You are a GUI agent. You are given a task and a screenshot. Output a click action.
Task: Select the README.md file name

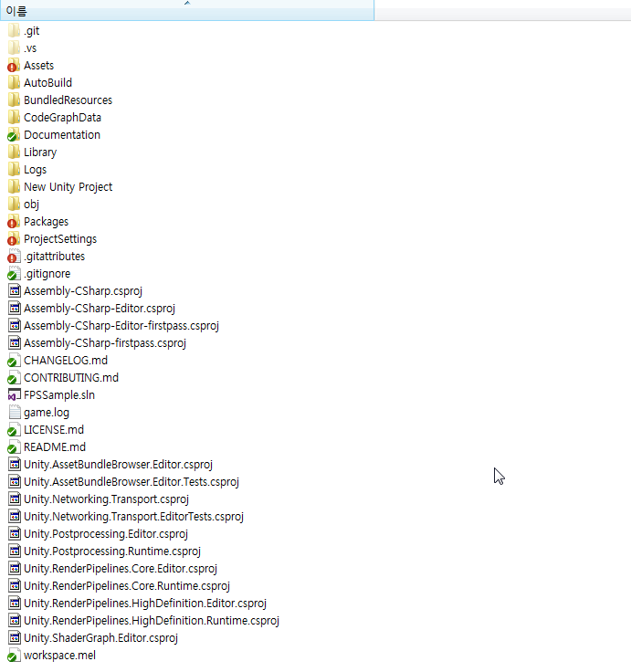(x=55, y=447)
